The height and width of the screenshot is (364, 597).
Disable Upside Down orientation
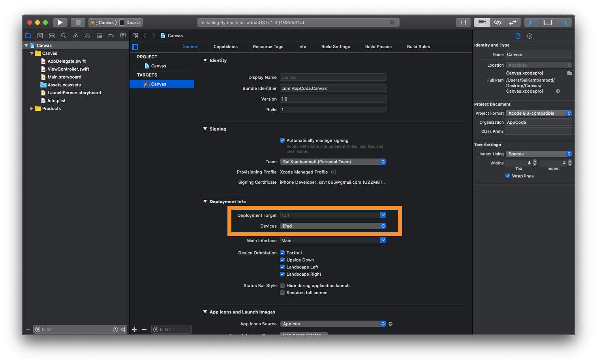(x=282, y=260)
